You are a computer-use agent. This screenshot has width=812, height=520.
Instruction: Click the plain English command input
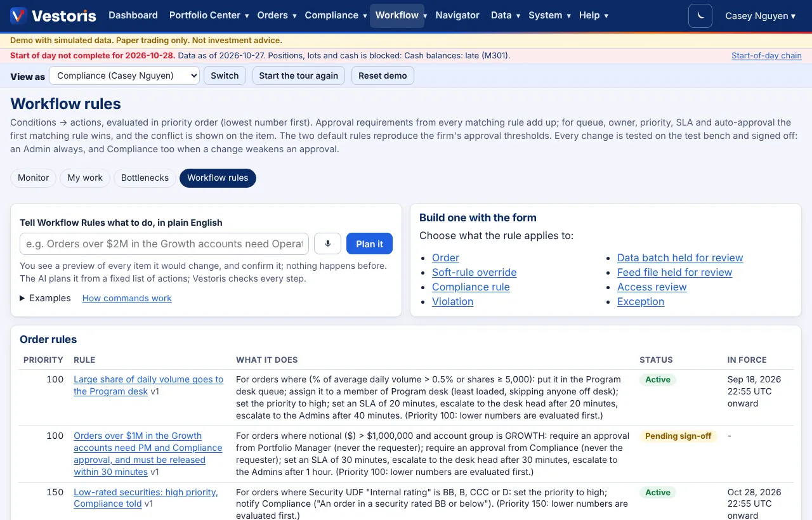click(x=164, y=244)
